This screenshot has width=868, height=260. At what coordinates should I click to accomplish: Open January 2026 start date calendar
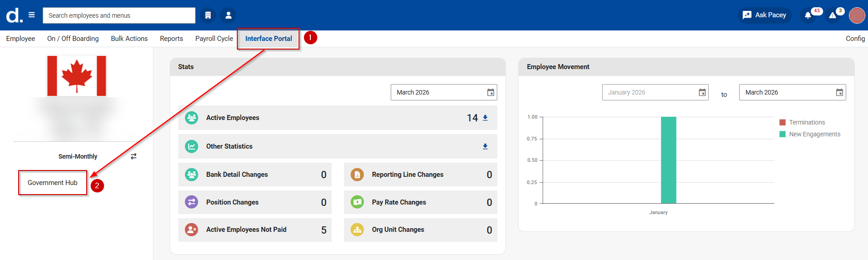coord(702,92)
